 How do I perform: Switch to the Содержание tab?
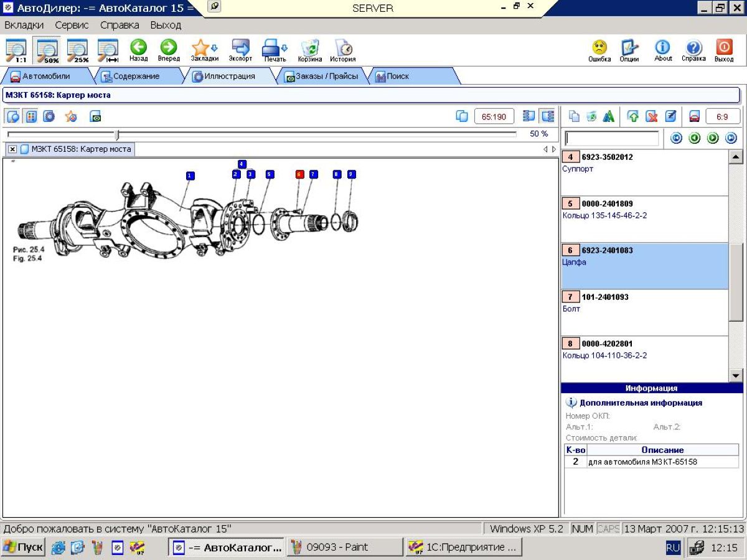136,77
